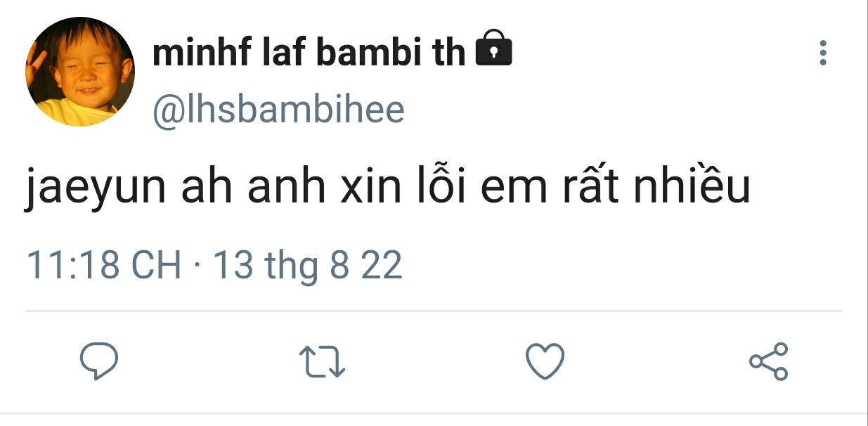Open the reply speech bubble icon
The image size is (868, 426).
(98, 361)
